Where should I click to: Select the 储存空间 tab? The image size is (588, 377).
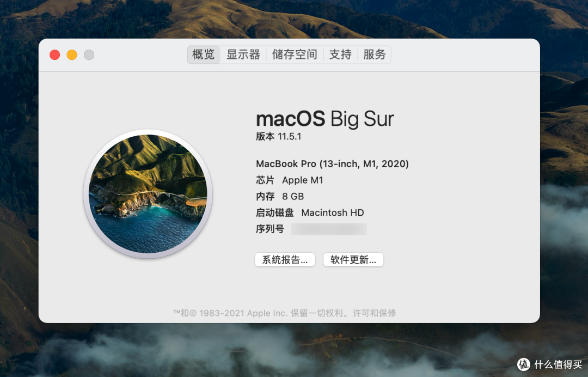coord(295,55)
